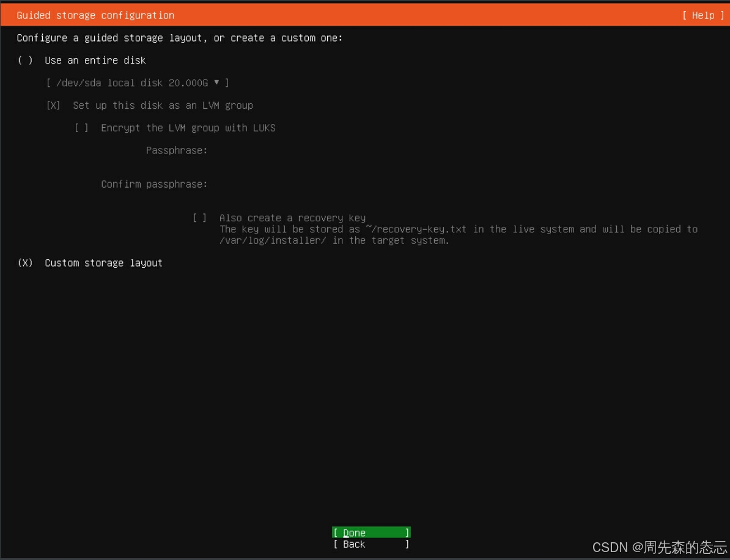Select the 'Custom storage layout' radio option
Image resolution: width=730 pixels, height=560 pixels.
pos(25,263)
